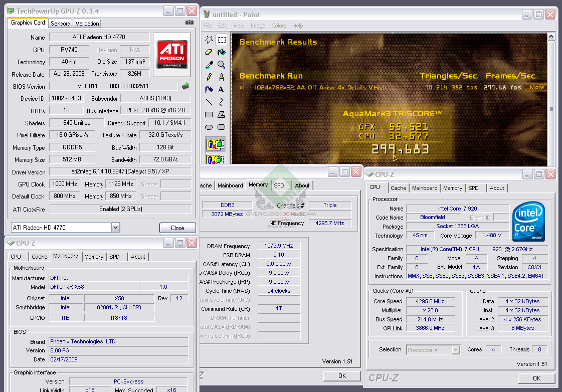Screen dimensions: 562x392
Task: Click the Phoenix Technologies, LTD BIOS brand
Action: click(x=119, y=341)
